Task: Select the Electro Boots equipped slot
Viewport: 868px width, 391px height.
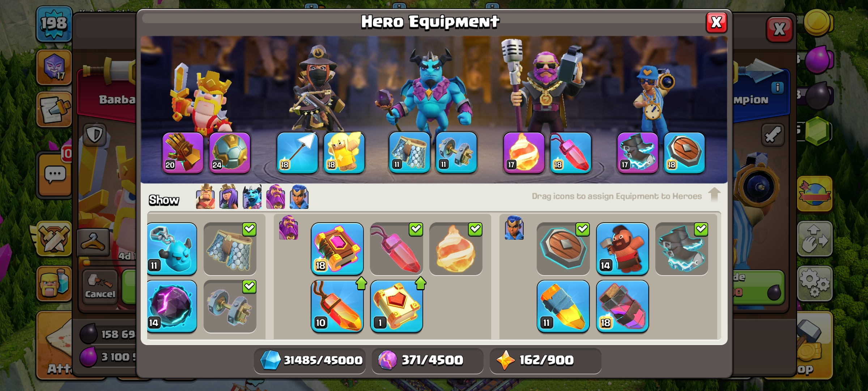Action: (638, 152)
